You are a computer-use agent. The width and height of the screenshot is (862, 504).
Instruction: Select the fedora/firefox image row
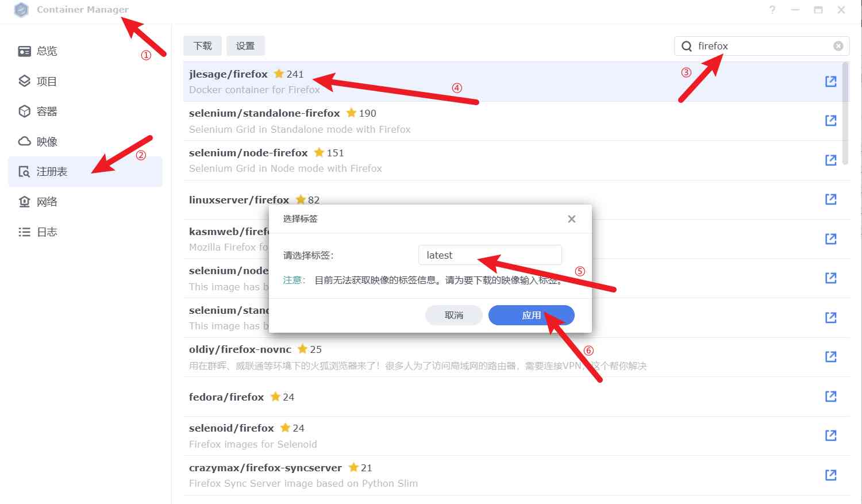[x=516, y=397]
